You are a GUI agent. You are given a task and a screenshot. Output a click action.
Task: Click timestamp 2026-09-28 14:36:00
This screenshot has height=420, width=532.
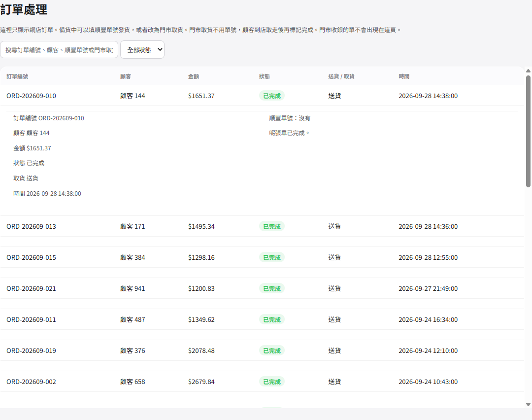(x=428, y=226)
